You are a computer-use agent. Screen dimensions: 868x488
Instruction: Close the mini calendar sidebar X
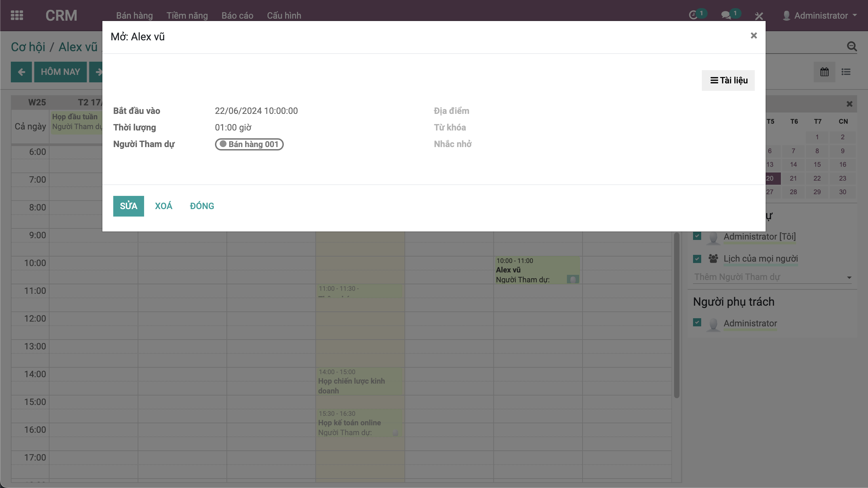tap(849, 104)
